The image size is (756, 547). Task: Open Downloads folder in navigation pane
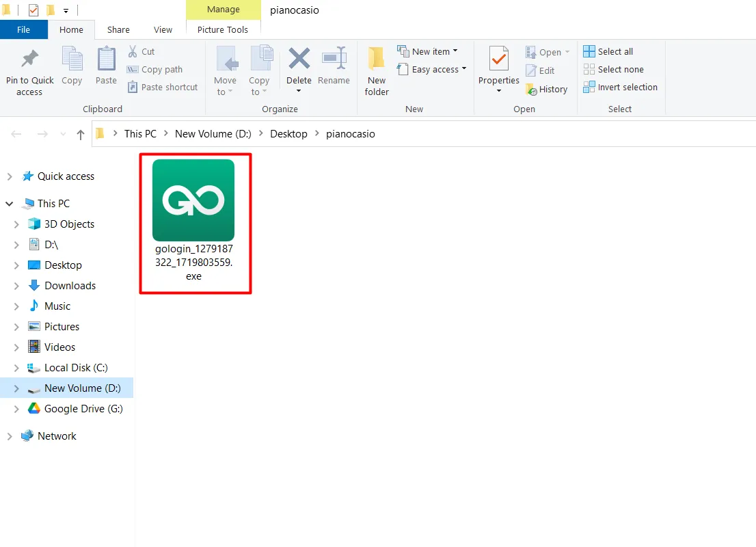pyautogui.click(x=70, y=286)
